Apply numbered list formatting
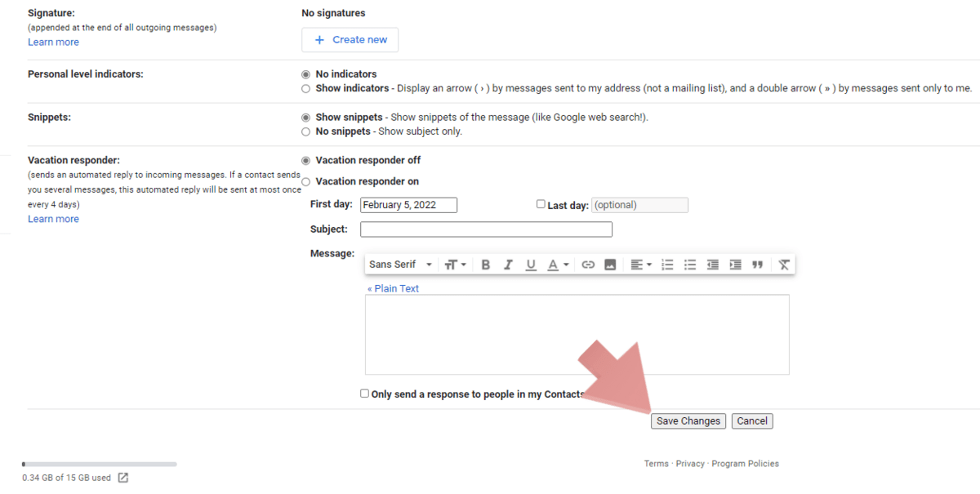 point(667,265)
